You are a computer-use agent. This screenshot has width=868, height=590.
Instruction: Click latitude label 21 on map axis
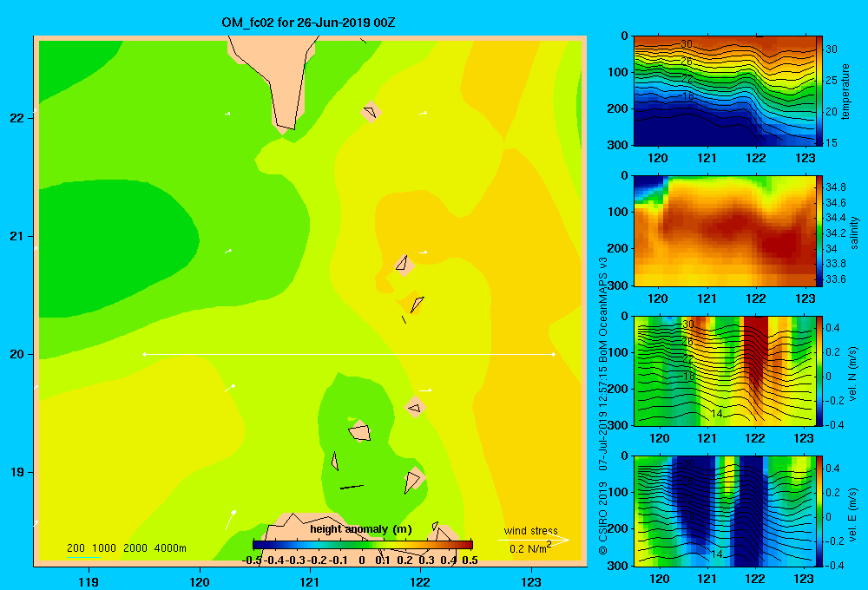[17, 236]
